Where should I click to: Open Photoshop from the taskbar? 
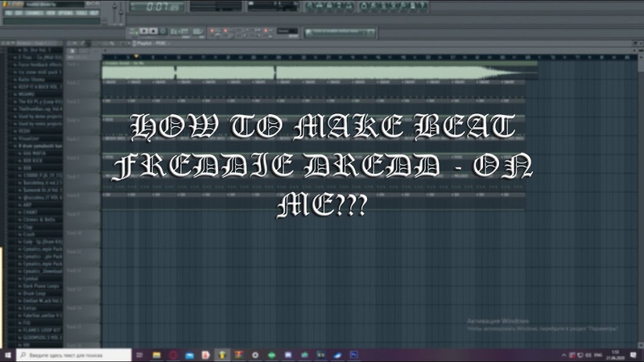click(x=353, y=355)
